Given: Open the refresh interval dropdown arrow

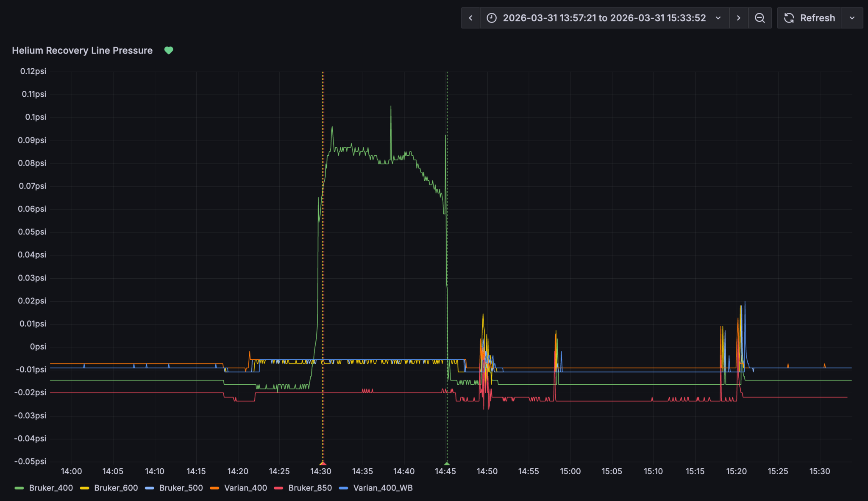Looking at the screenshot, I should point(852,18).
